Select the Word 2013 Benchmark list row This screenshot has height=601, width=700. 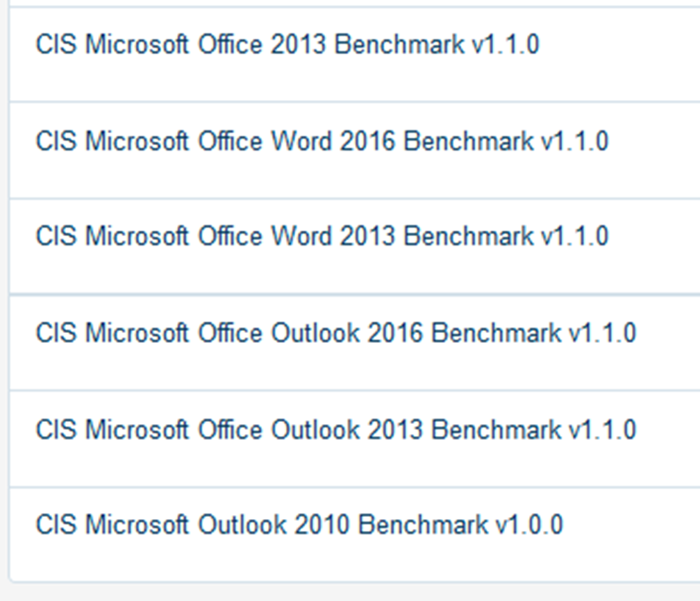pyautogui.click(x=355, y=247)
